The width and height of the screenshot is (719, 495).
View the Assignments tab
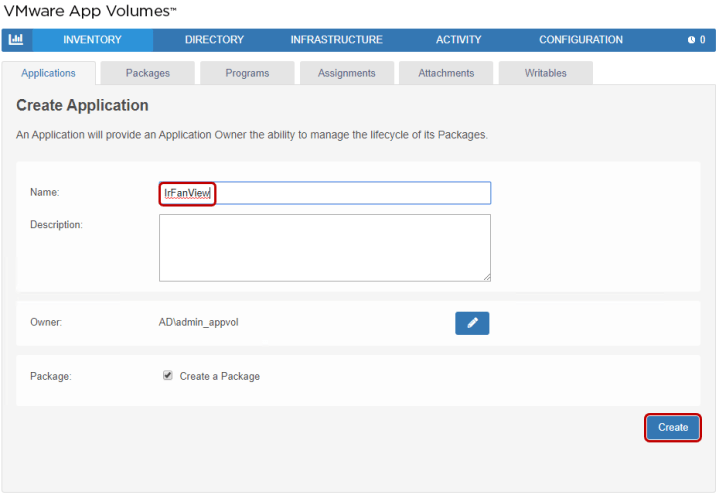(346, 73)
